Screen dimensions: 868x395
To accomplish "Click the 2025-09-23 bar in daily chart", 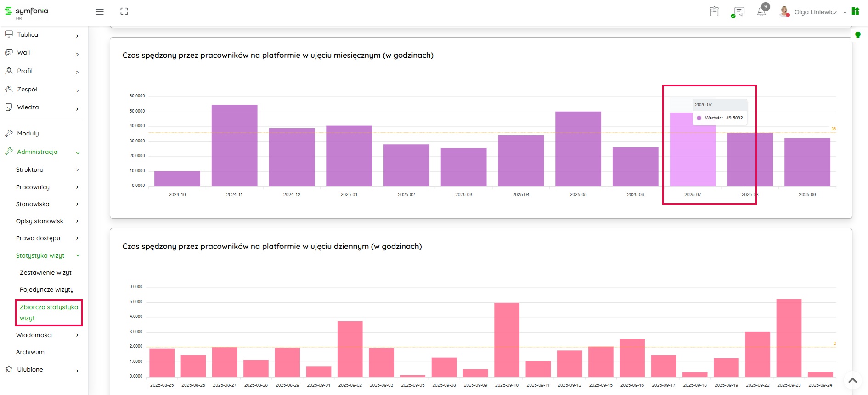I will click(x=789, y=338).
